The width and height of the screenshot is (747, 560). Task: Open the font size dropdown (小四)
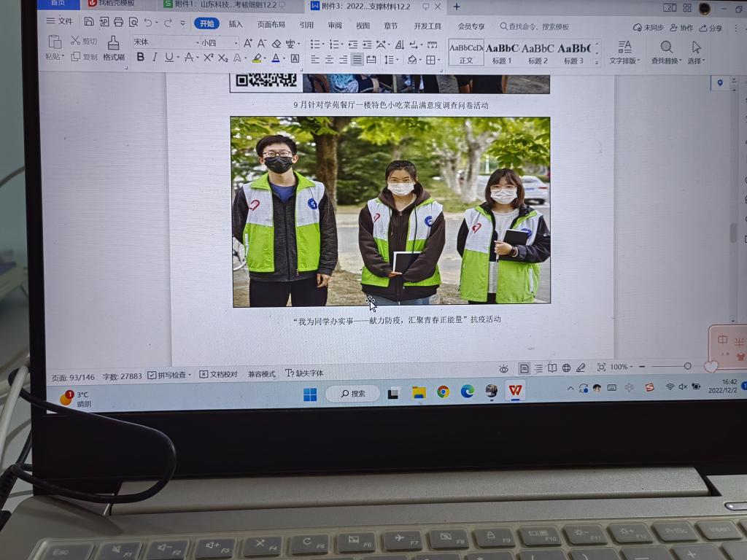click(x=220, y=43)
